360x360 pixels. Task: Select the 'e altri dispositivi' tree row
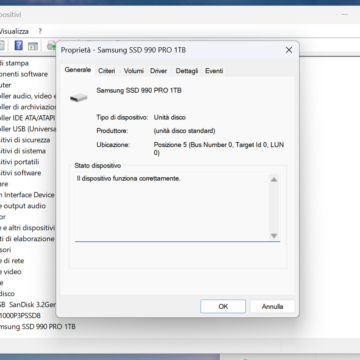coord(27,228)
